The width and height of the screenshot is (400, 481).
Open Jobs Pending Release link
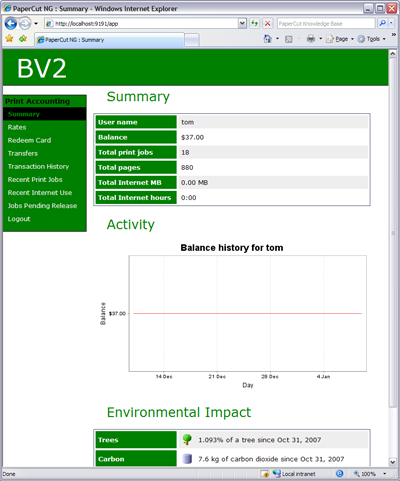(x=42, y=206)
